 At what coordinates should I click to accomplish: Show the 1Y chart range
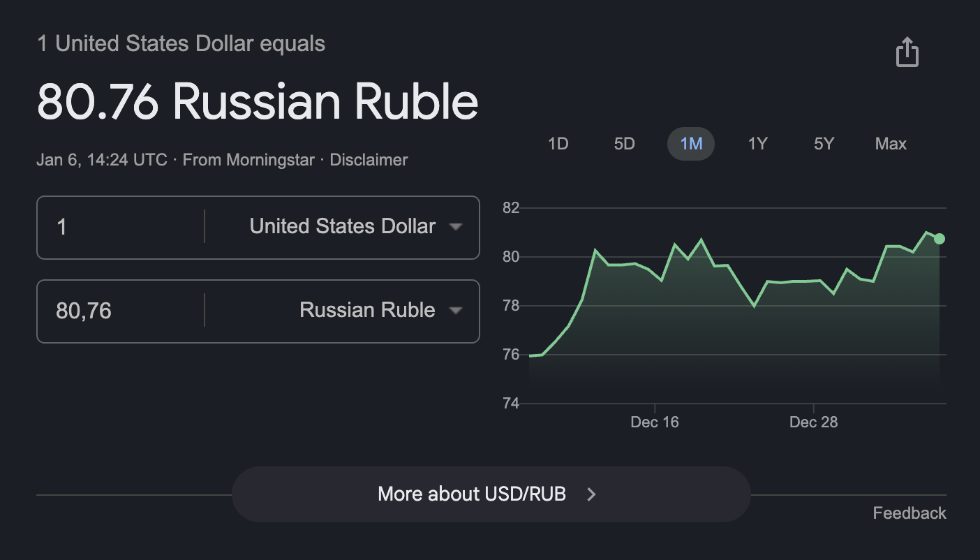[x=757, y=144]
